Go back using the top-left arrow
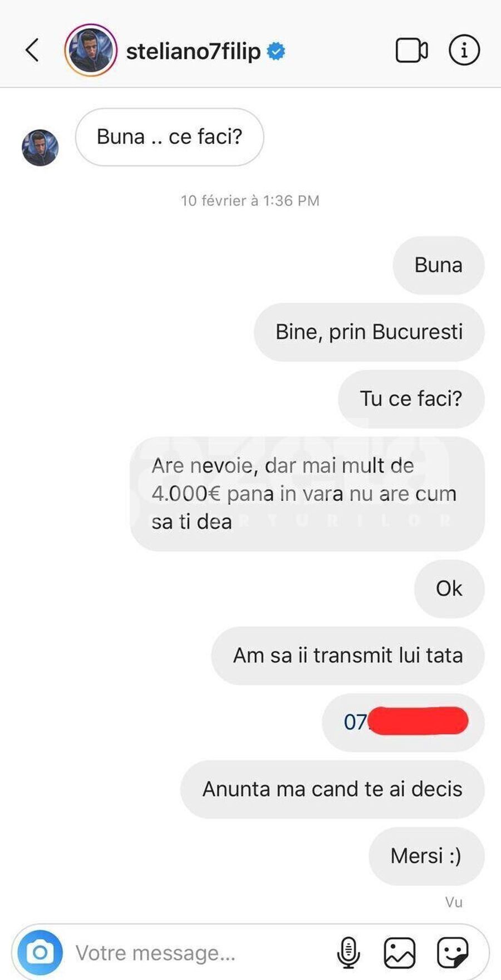The height and width of the screenshot is (980, 501). click(x=32, y=50)
